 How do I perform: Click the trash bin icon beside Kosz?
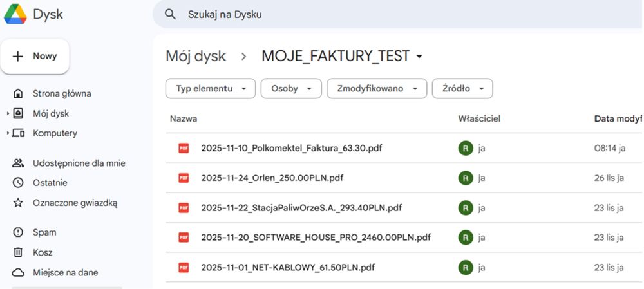pyautogui.click(x=18, y=252)
